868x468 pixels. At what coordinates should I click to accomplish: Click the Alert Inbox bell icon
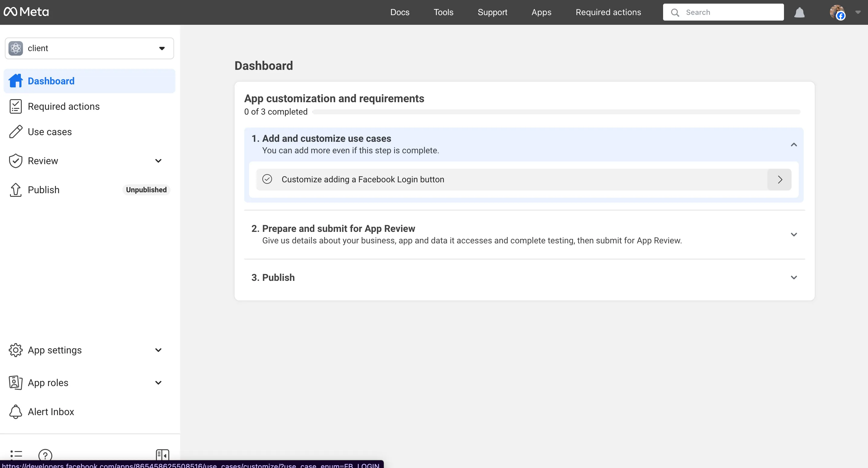coord(15,412)
